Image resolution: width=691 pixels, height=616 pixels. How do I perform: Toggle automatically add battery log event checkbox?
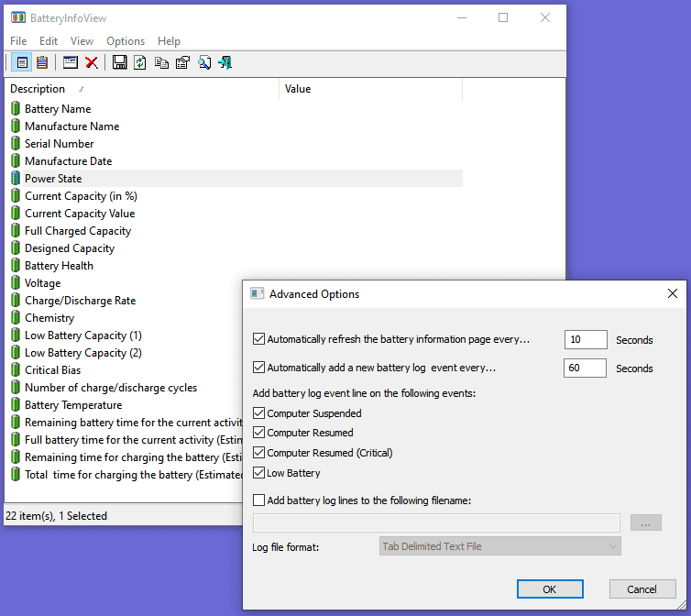pos(258,368)
